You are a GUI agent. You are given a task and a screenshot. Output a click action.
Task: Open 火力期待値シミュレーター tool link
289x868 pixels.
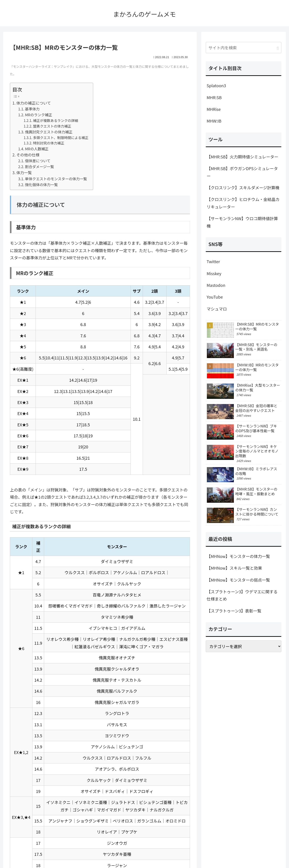(242, 157)
